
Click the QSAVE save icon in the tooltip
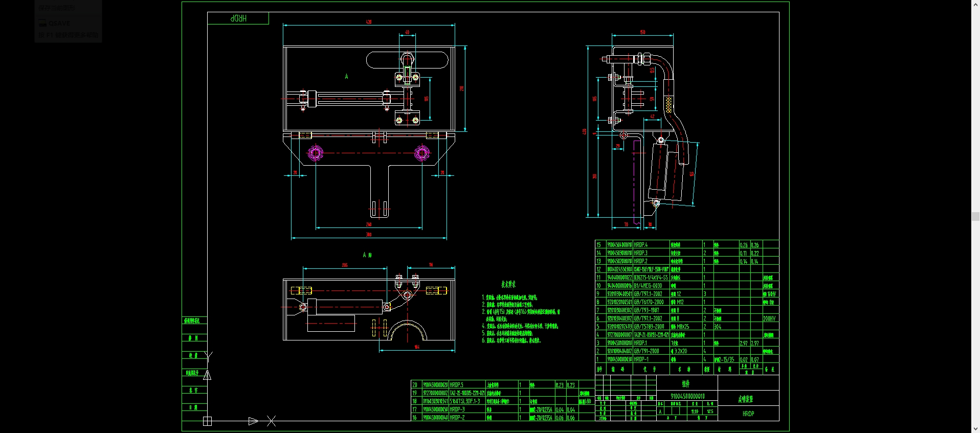click(42, 23)
